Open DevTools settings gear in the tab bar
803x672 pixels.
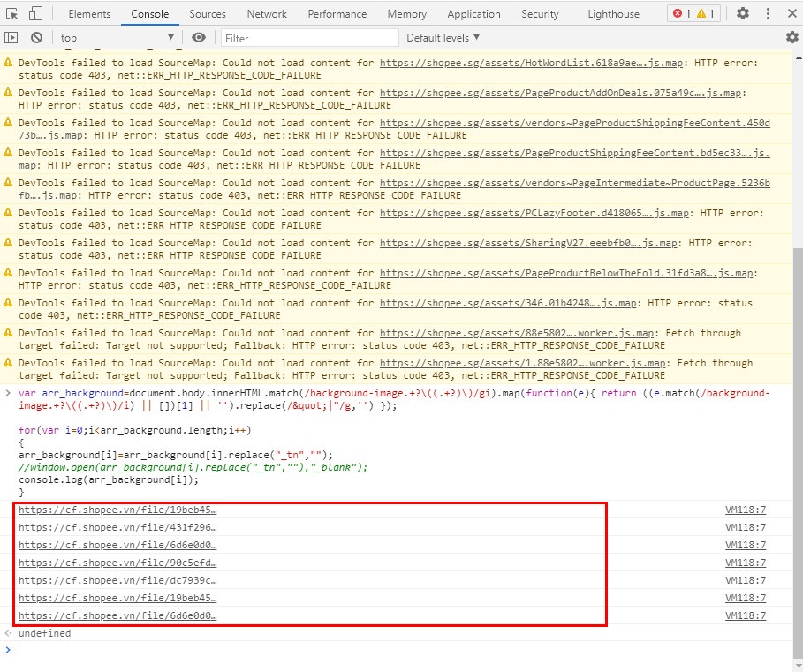(743, 13)
